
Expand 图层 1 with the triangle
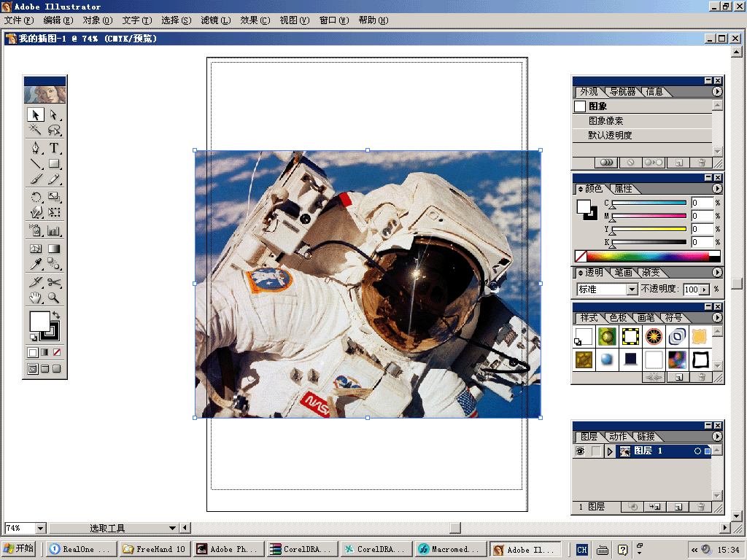[610, 451]
